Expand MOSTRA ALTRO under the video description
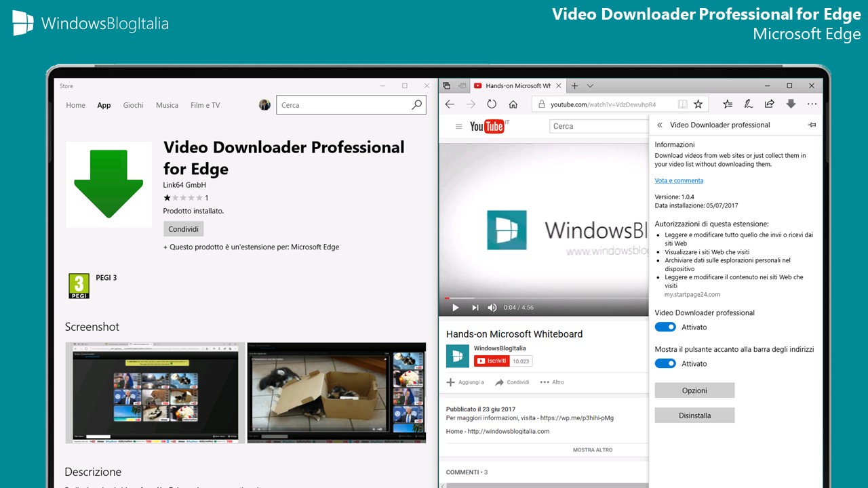Screen dimensions: 868x488 click(593, 449)
